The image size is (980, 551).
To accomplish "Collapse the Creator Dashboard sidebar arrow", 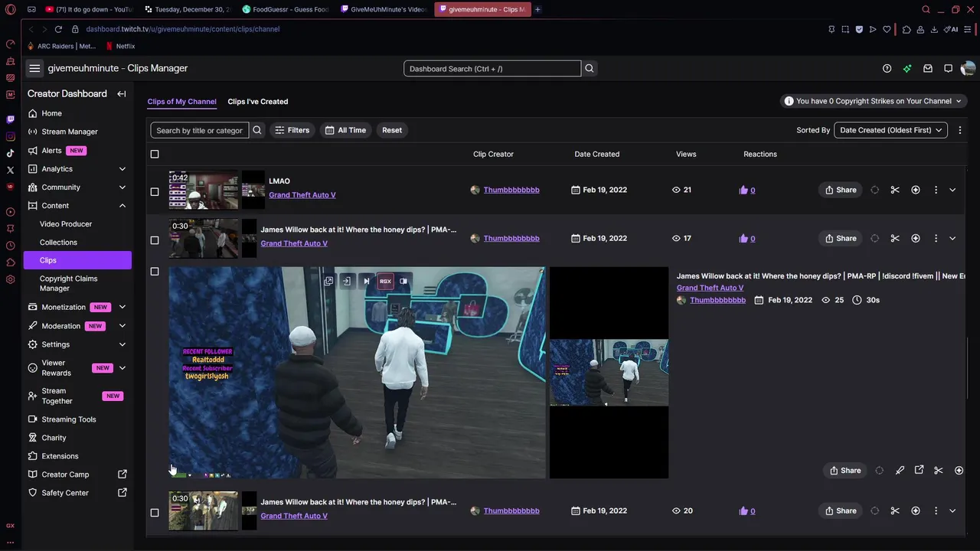I will [121, 93].
